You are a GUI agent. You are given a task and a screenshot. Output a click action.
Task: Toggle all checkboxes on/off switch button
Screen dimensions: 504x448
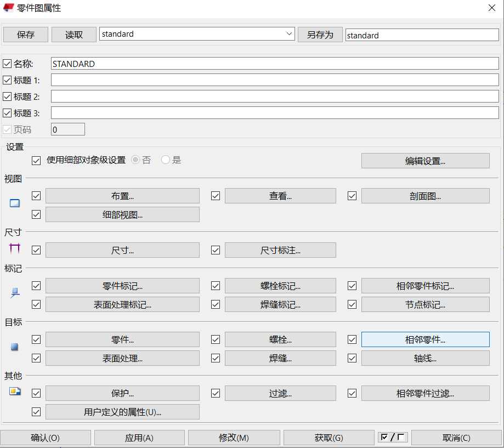(x=393, y=438)
